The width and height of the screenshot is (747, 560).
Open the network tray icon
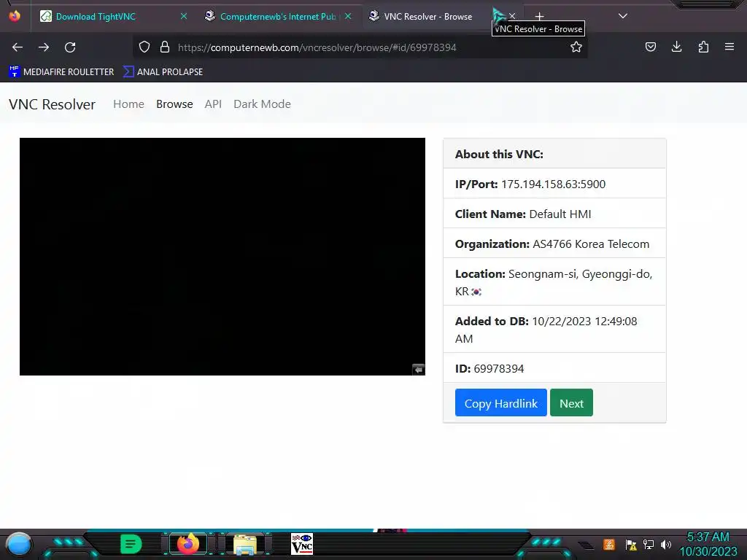[x=649, y=544]
